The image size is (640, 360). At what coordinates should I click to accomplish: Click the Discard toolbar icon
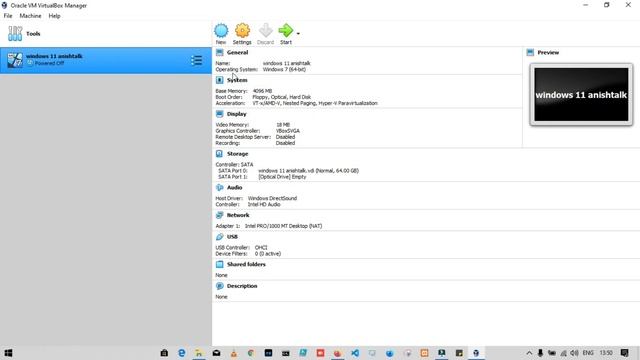[x=265, y=31]
